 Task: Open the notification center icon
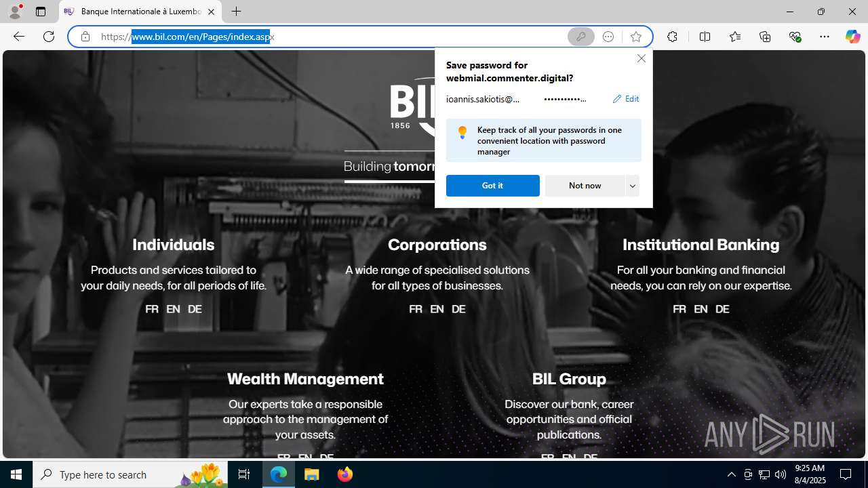(846, 474)
